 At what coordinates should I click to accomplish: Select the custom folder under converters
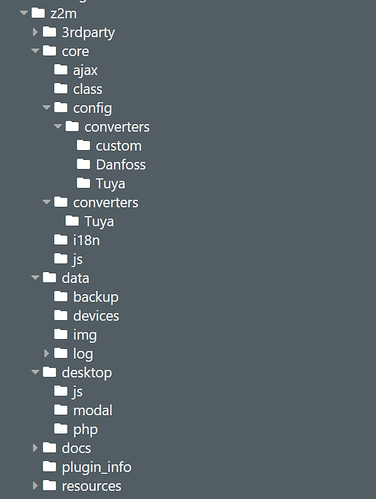coord(118,146)
